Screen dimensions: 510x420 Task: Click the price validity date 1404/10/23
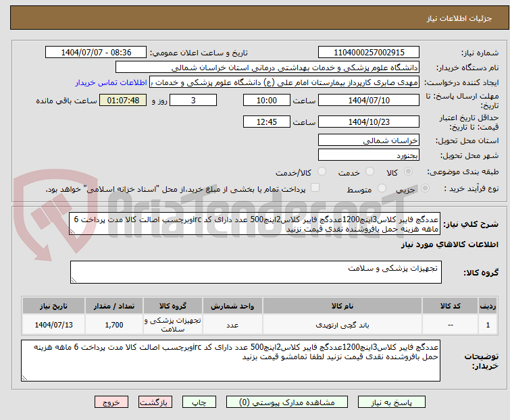point(369,122)
